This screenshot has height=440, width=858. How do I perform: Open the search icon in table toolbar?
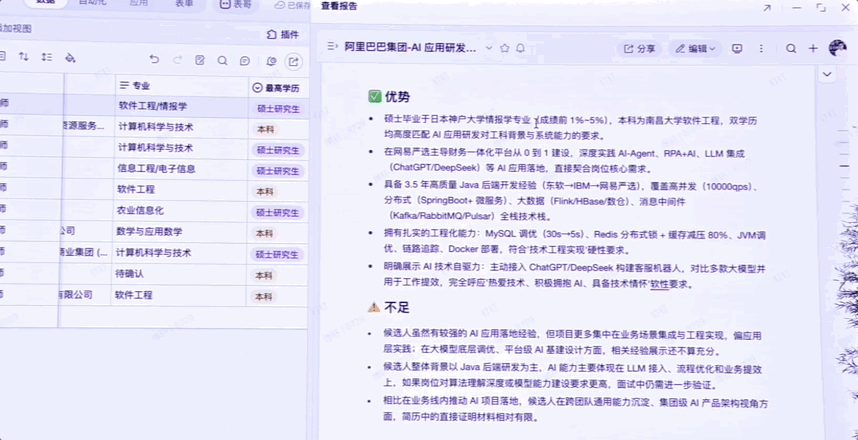(223, 60)
